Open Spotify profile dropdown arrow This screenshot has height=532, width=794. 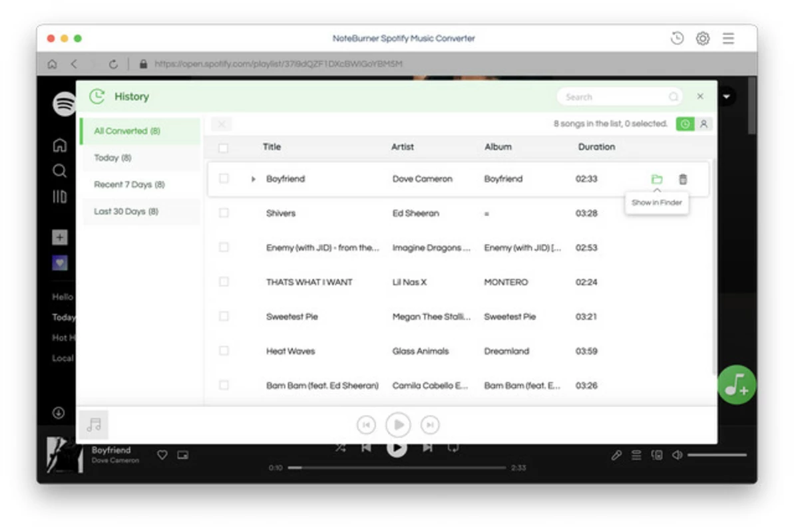[x=727, y=96]
